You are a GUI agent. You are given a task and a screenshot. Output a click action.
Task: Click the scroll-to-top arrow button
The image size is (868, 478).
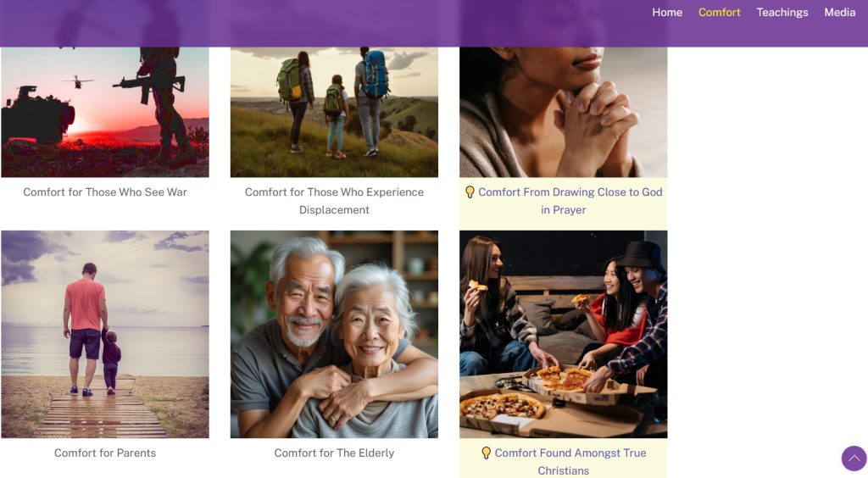point(854,458)
